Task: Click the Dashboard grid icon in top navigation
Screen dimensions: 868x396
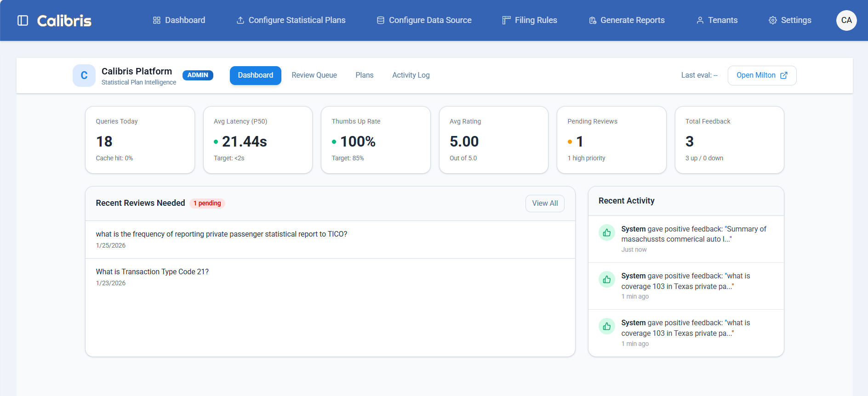Action: tap(157, 20)
